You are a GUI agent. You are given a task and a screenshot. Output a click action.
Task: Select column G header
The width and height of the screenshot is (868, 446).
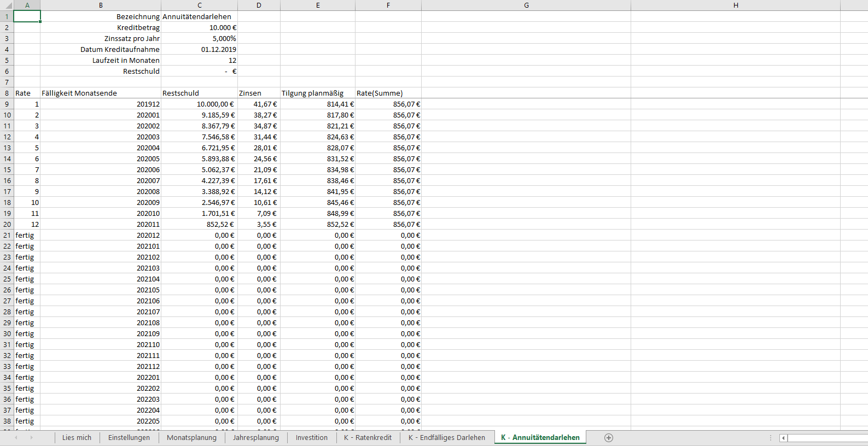(526, 5)
